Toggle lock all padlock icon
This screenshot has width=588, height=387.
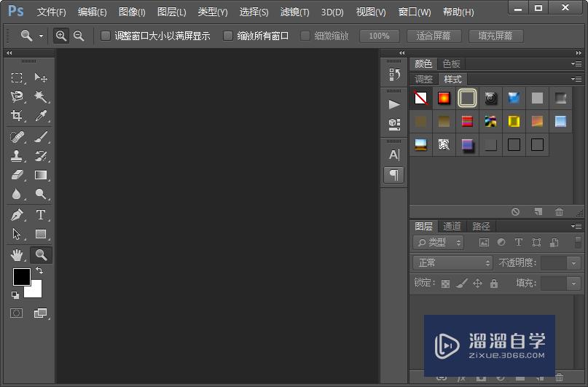(x=494, y=284)
